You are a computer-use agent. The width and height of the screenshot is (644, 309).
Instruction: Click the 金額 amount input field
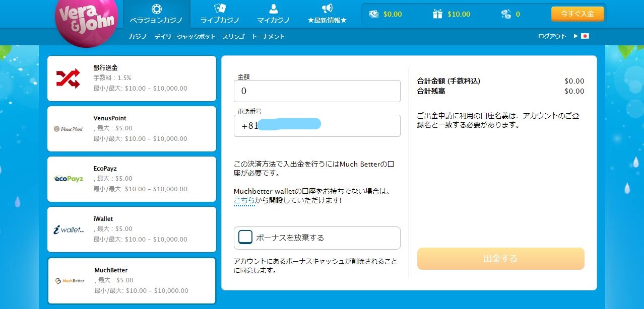316,91
